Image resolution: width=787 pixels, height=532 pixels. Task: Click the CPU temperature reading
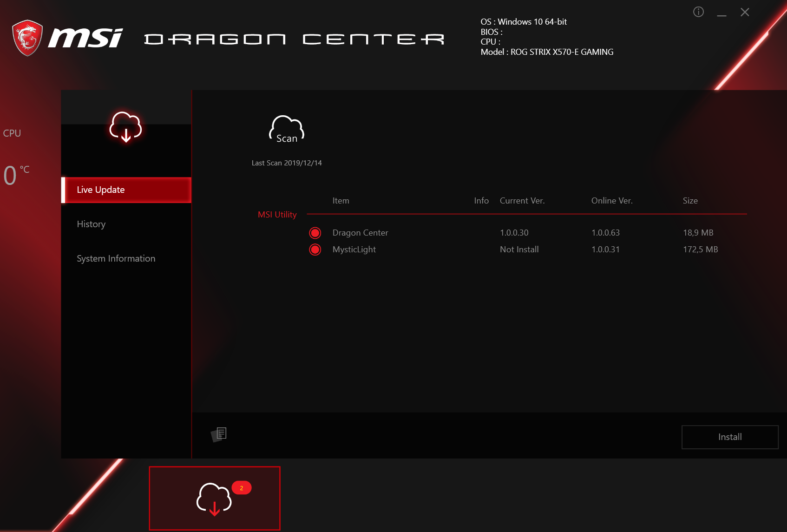point(16,175)
